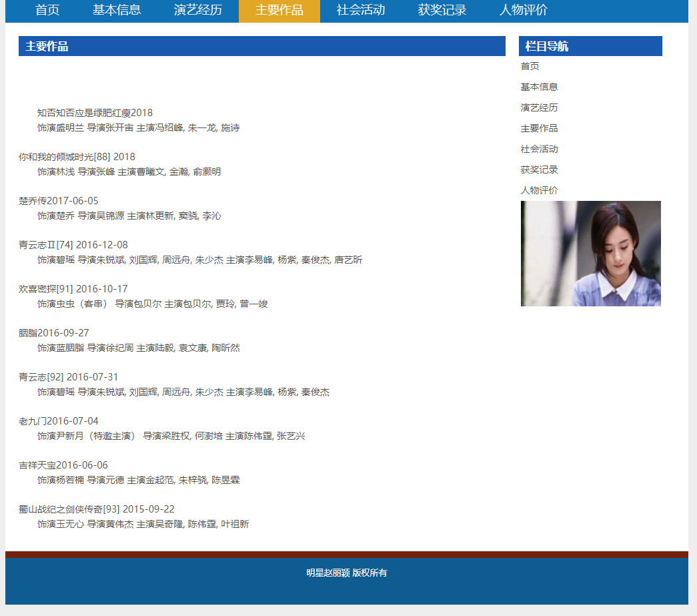Open 获奖记录 tab in top navigation bar
The width and height of the screenshot is (697, 616).
coord(442,10)
